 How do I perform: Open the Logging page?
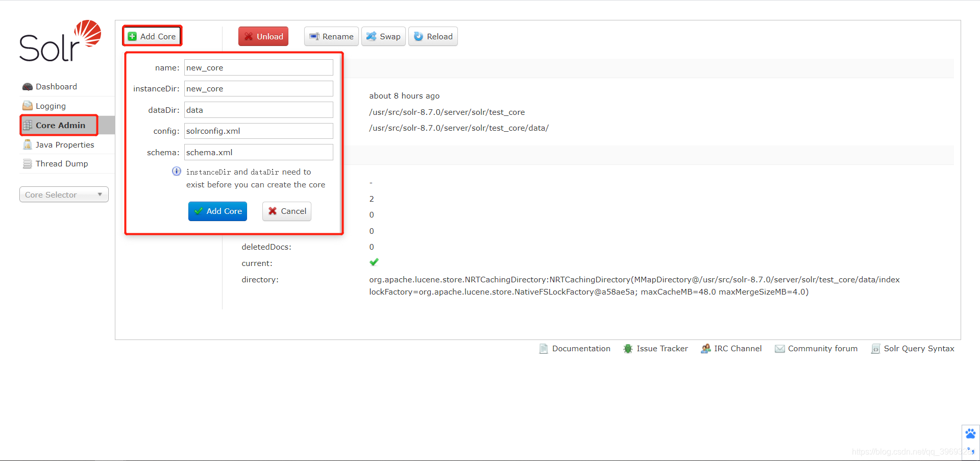51,106
